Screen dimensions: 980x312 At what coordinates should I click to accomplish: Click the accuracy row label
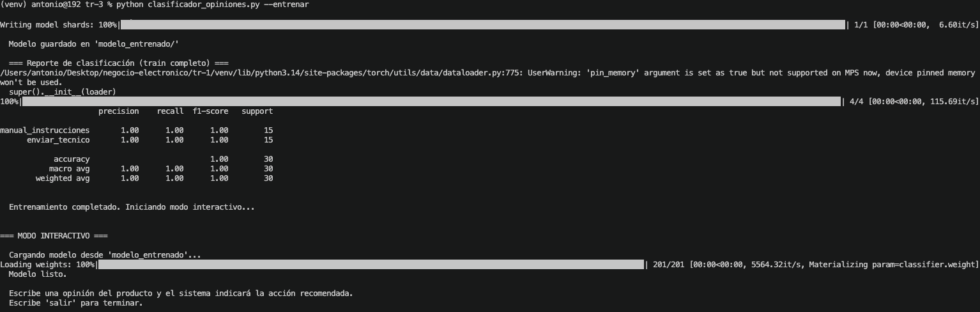(72, 159)
